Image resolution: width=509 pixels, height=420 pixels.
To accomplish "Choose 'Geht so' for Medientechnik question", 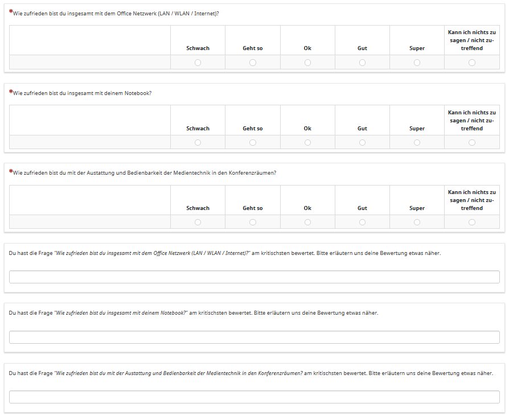I will coord(253,222).
